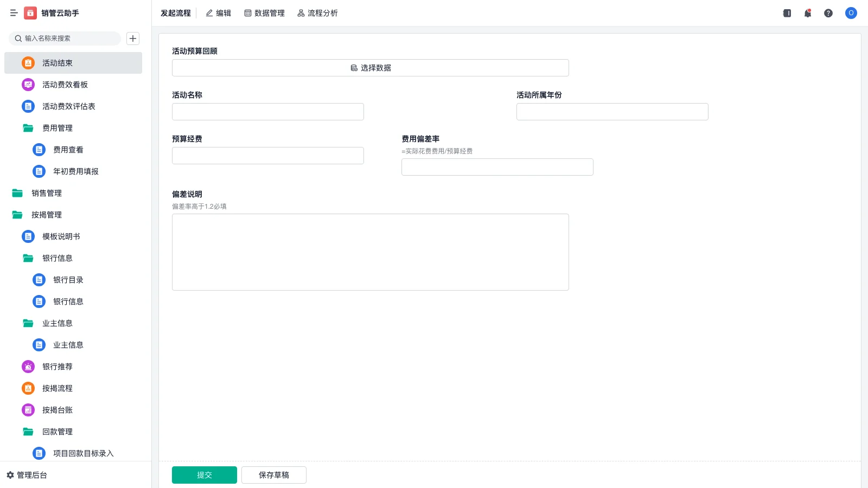868x488 pixels.
Task: Click the 保存草稿 save draft button
Action: tap(273, 474)
